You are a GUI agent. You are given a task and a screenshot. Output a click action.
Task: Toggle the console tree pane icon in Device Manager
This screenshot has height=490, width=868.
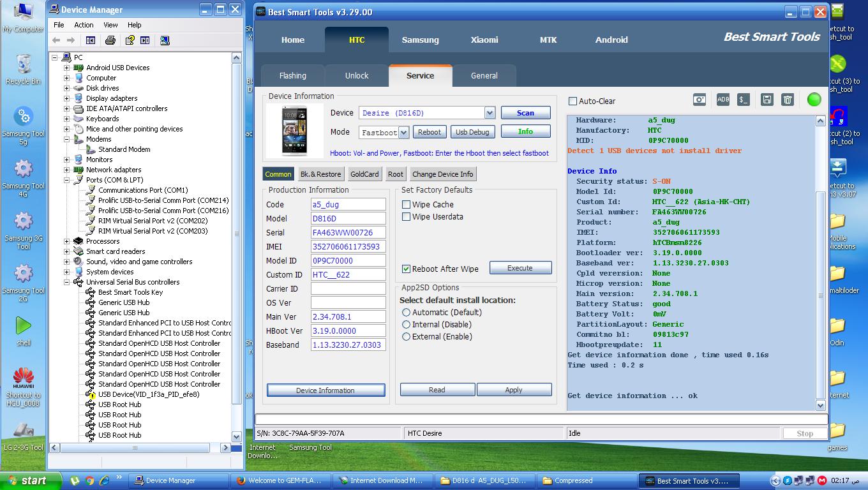91,40
